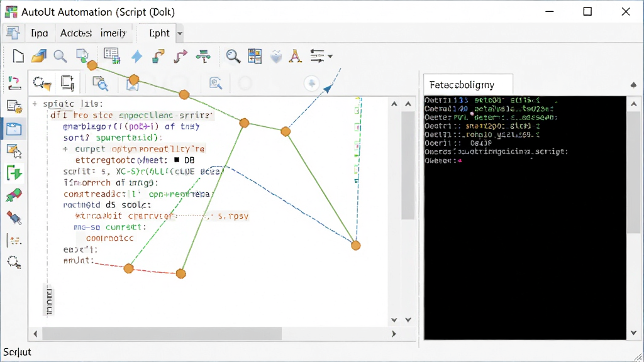Click the highlighted blue folder sidebar icon
The image size is (644, 362).
click(14, 129)
